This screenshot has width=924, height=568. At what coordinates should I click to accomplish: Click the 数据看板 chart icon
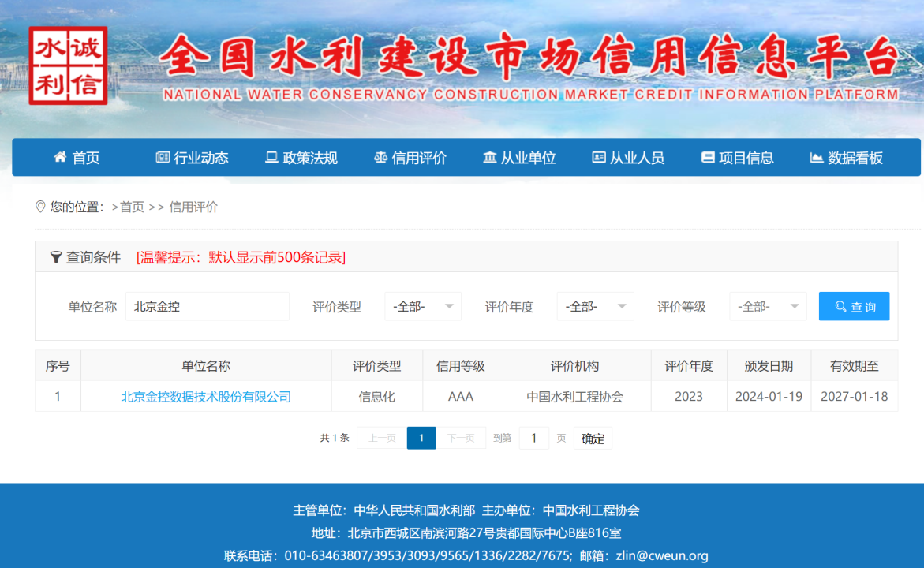(817, 157)
